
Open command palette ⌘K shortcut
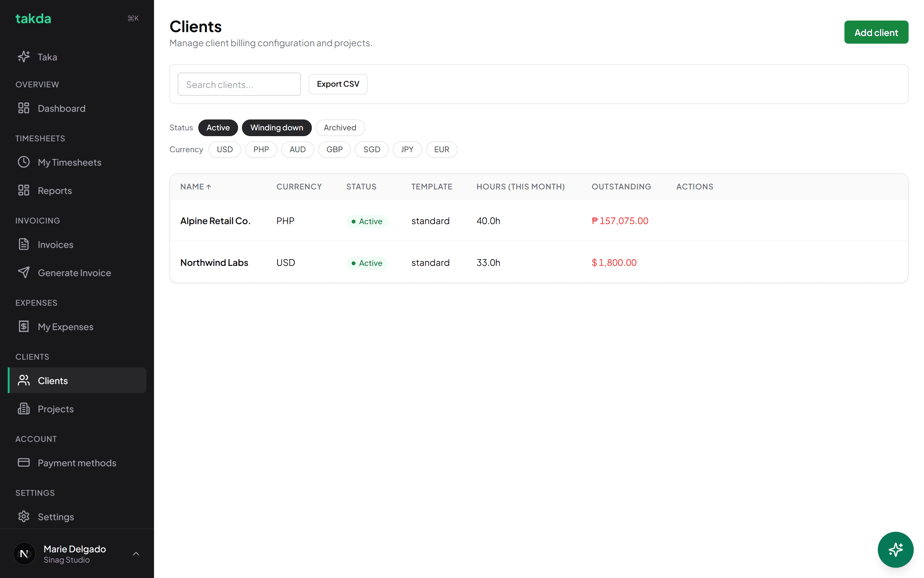pyautogui.click(x=133, y=18)
